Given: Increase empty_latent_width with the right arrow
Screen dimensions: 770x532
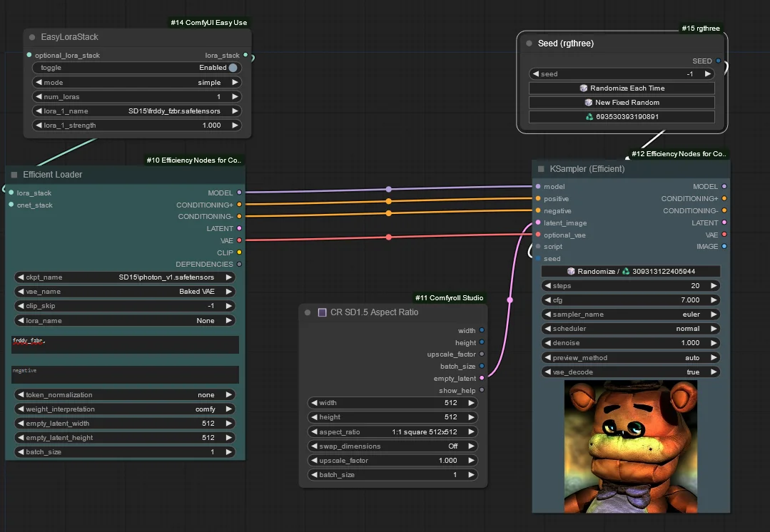Looking at the screenshot, I should 228,423.
